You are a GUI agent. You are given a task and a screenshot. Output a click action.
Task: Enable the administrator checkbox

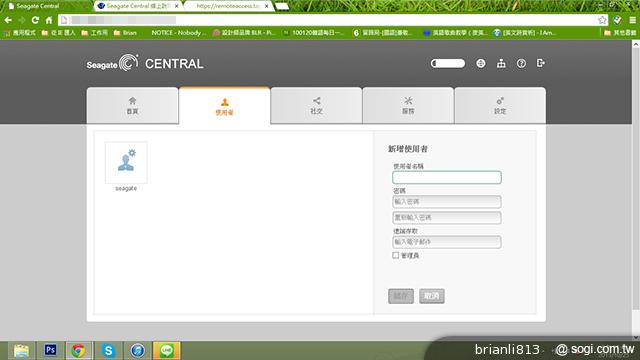pos(396,255)
